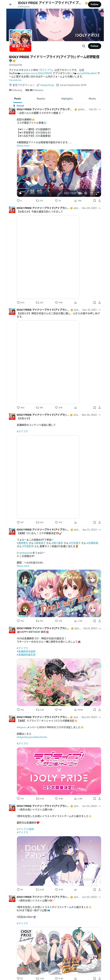110x980 pixels.
Task: Repost the pinned post with 375 reposts
Action: click(39, 200)
